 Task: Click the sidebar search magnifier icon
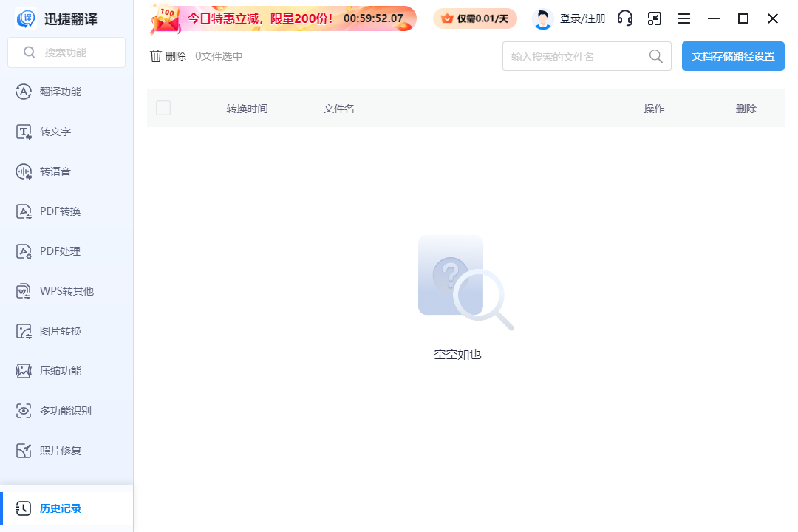coord(30,52)
